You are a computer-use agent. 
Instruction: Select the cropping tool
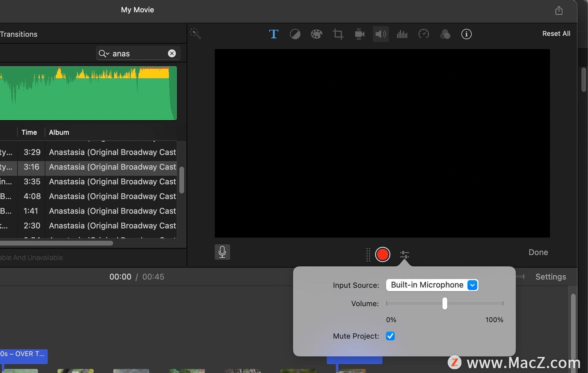pyautogui.click(x=338, y=34)
